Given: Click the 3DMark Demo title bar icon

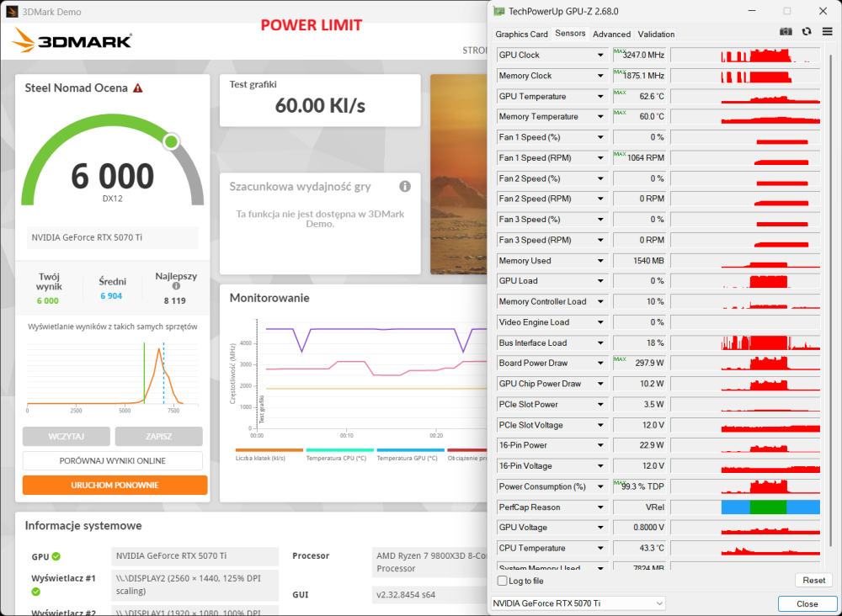Looking at the screenshot, I should coord(12,11).
